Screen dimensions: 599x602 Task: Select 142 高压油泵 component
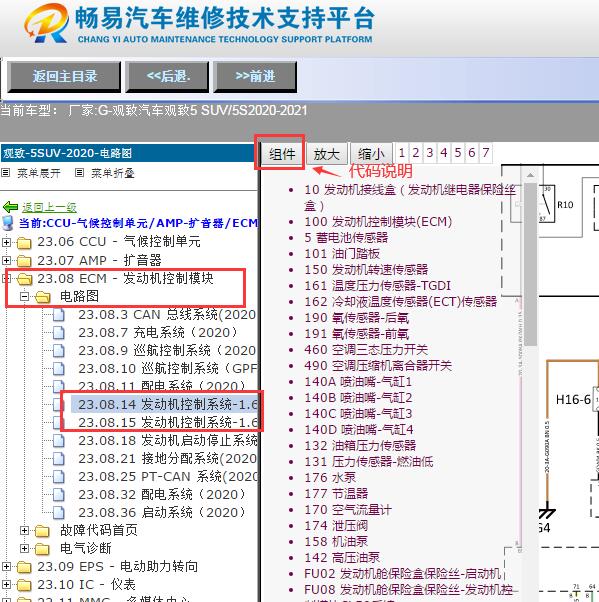tap(342, 557)
